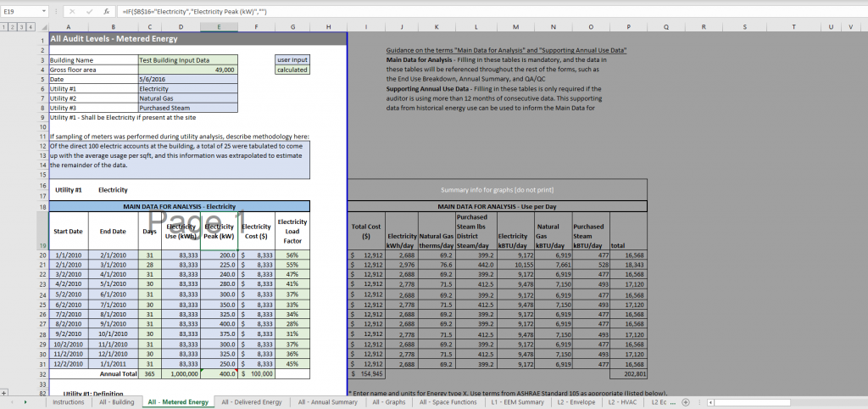Open the All - Annual Summary sheet tab
The width and height of the screenshot is (868, 409).
coord(327,402)
